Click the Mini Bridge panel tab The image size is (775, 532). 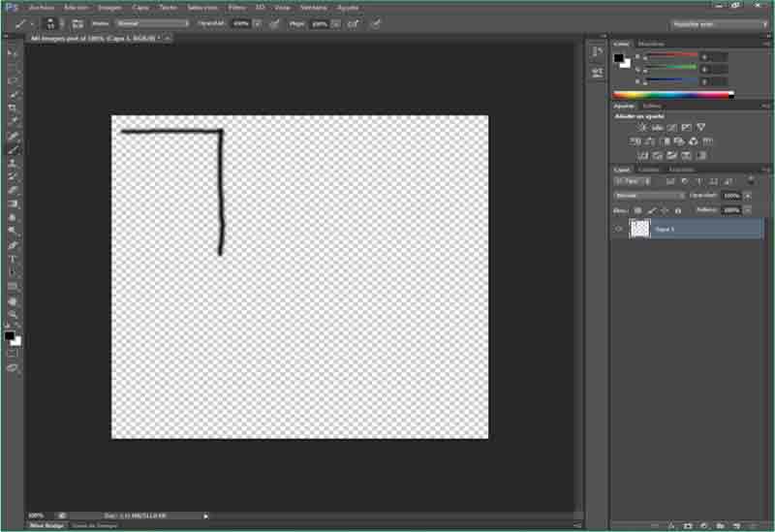[x=46, y=525]
